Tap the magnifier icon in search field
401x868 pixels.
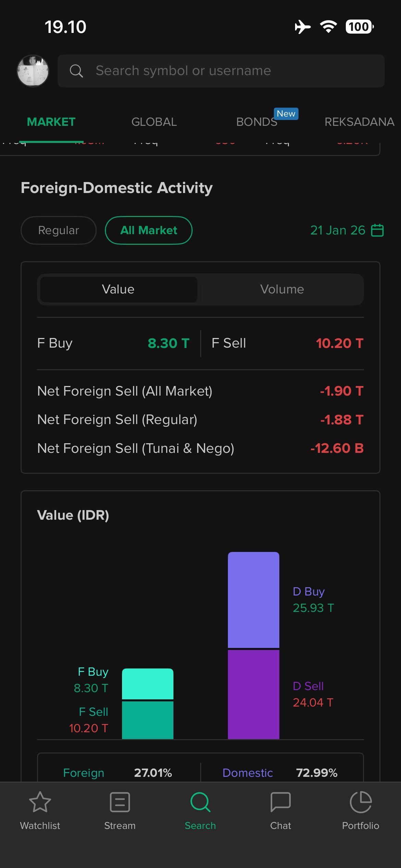[x=76, y=71]
